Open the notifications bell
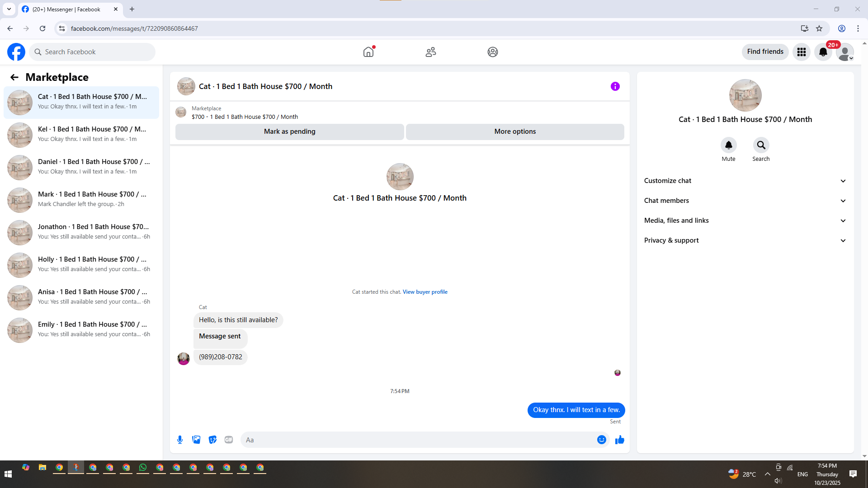The width and height of the screenshot is (868, 488). pos(823,52)
